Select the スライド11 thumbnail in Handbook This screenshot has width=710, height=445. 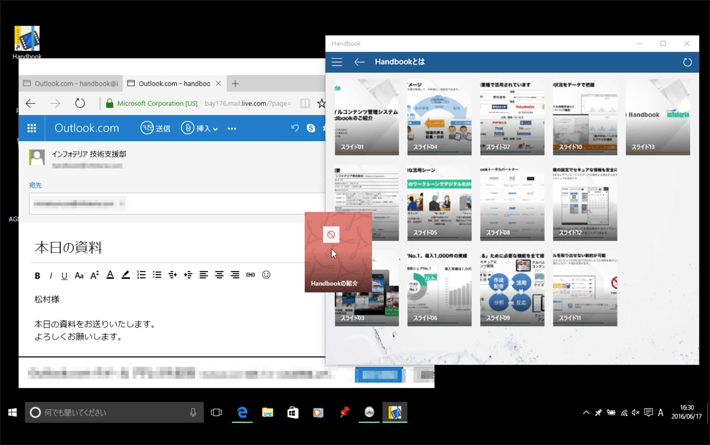(x=585, y=288)
